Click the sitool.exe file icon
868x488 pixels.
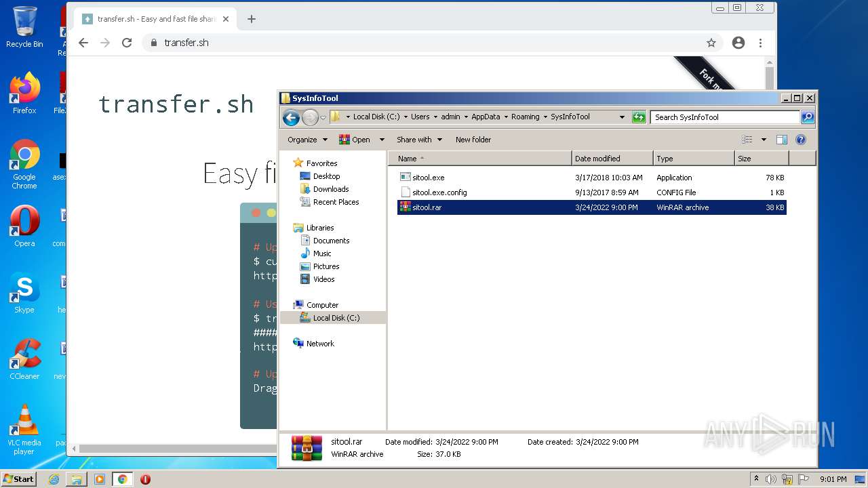(x=406, y=177)
